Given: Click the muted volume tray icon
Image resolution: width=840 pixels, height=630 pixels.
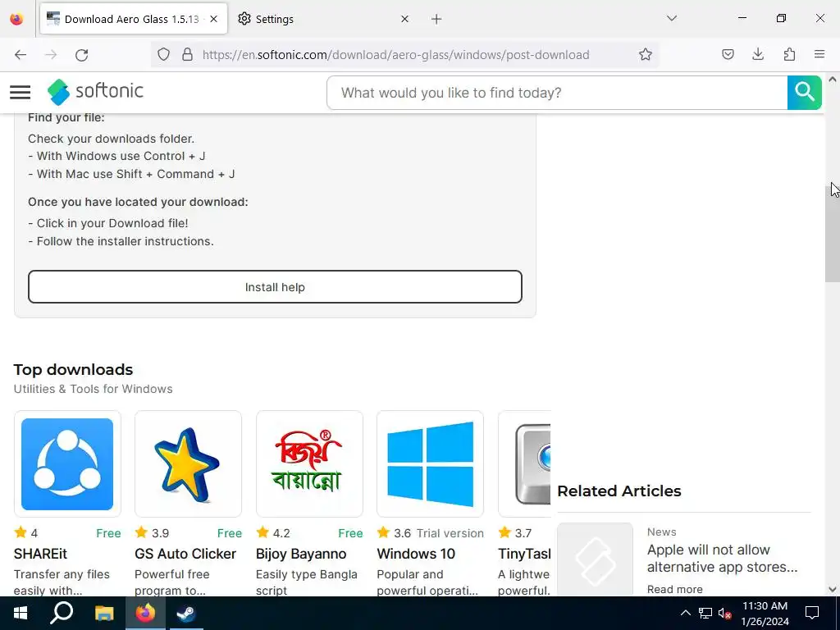Looking at the screenshot, I should 725,613.
